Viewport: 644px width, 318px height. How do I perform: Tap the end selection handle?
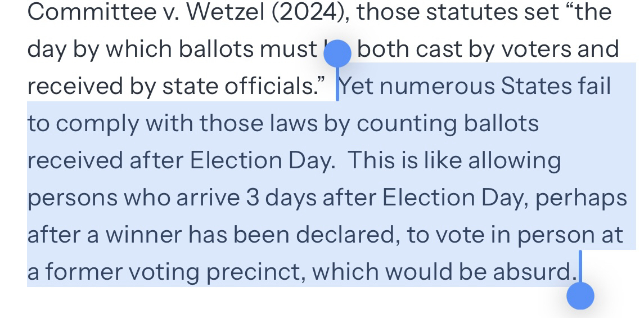580,295
